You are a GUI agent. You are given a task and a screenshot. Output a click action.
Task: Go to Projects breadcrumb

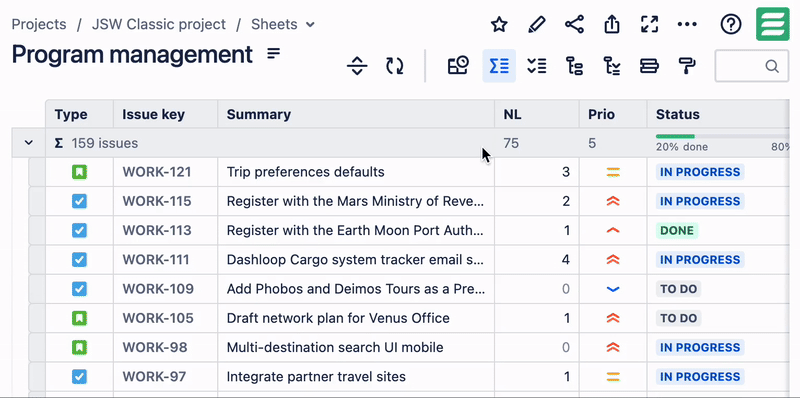coord(39,24)
